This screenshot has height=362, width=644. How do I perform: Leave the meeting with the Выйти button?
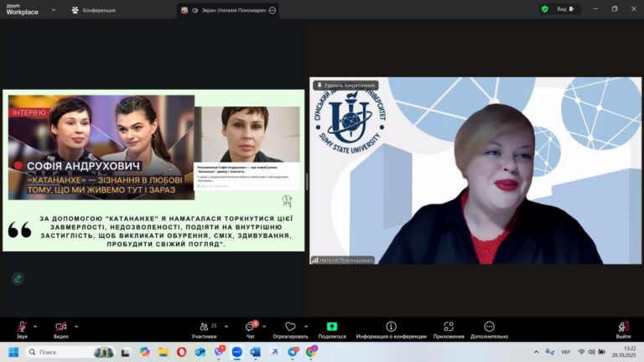tap(623, 328)
